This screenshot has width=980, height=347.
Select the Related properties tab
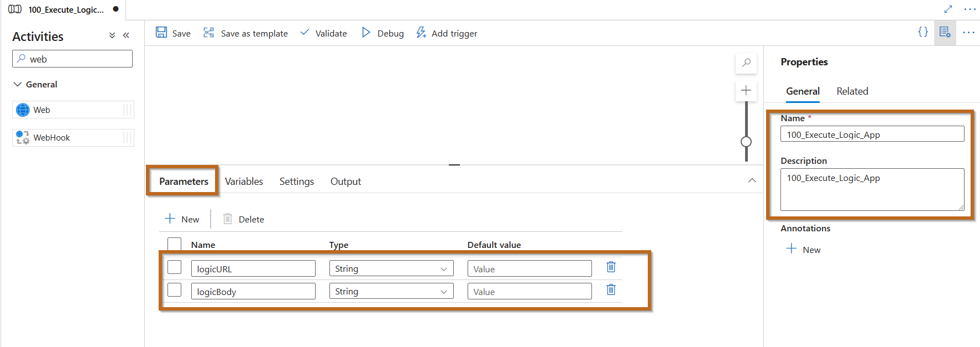tap(852, 91)
